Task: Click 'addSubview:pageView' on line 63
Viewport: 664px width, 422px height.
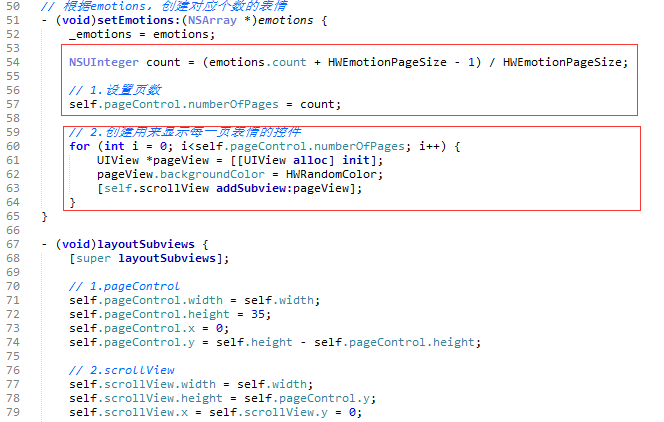Action: click(282, 188)
